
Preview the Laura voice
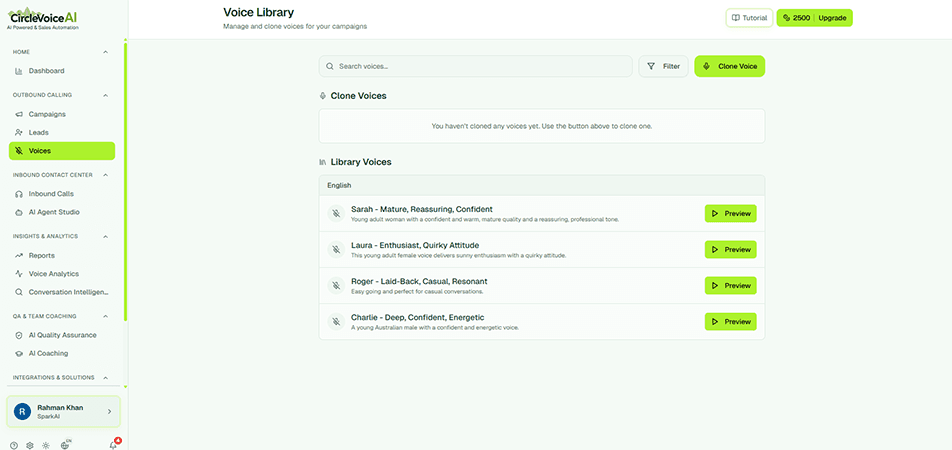(730, 250)
